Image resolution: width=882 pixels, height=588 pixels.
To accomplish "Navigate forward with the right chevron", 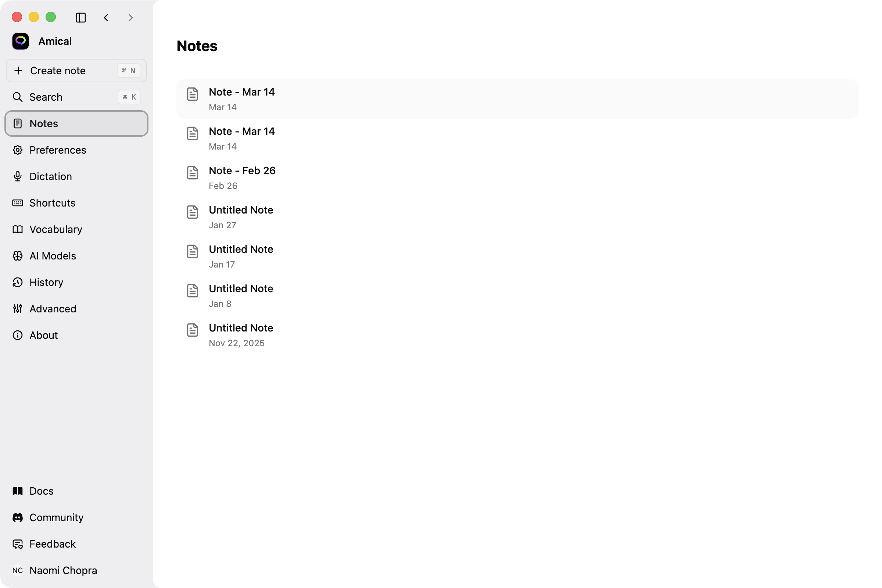I will click(x=130, y=17).
